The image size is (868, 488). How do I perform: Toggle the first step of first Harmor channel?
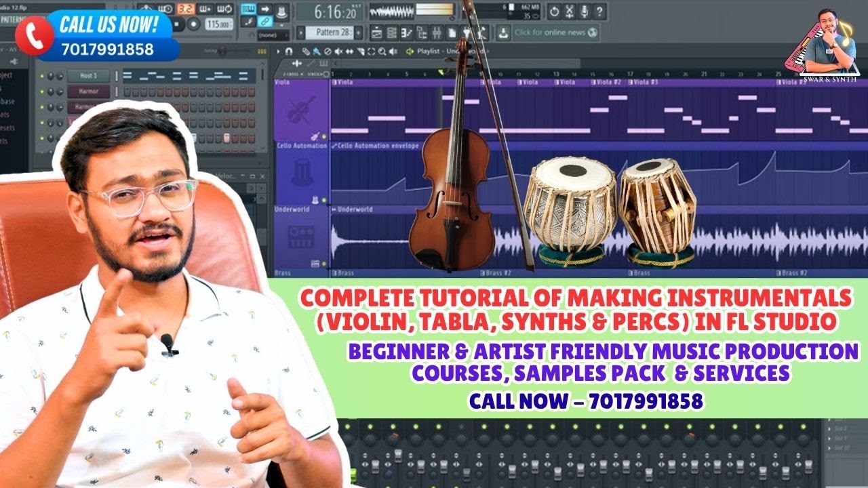tap(127, 91)
